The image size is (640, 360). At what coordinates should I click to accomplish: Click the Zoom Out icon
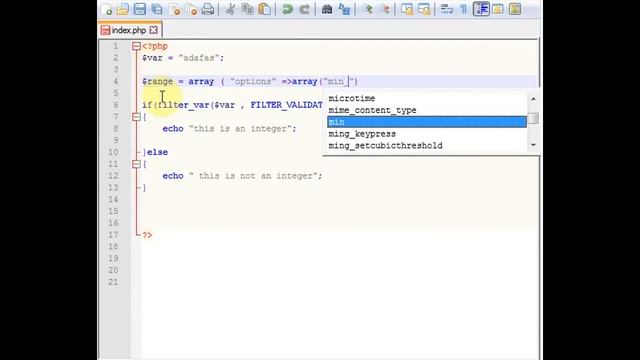tap(384, 9)
